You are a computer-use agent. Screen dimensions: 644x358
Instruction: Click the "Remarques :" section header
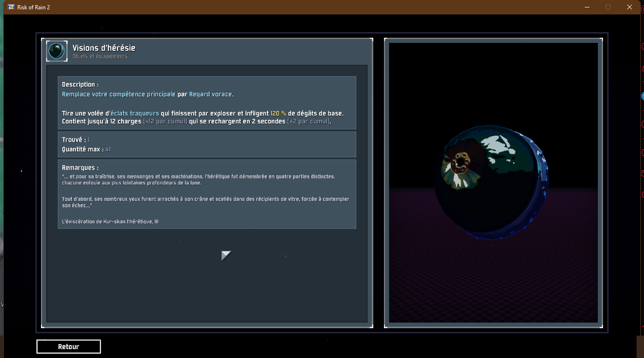[80, 168]
